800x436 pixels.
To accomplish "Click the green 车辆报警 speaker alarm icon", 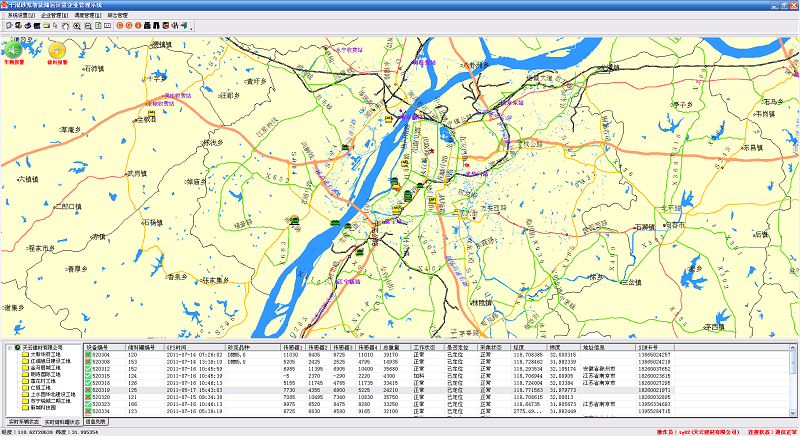I will [x=13, y=50].
